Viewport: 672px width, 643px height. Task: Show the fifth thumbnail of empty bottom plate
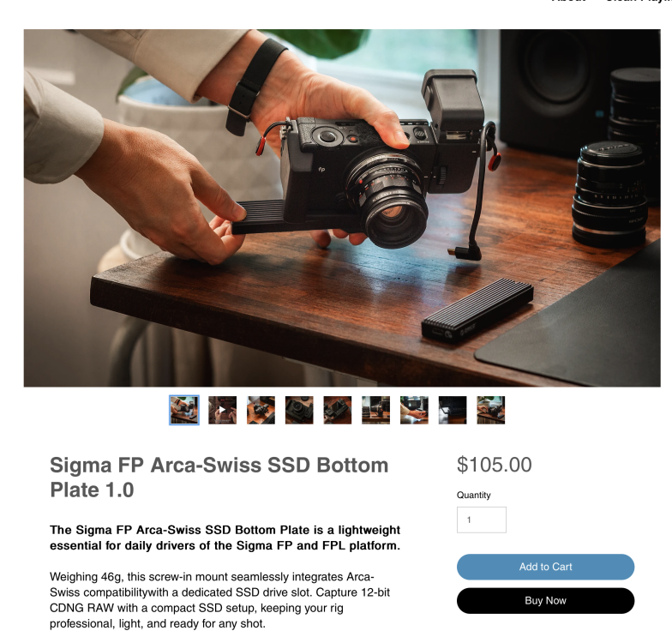click(x=338, y=410)
